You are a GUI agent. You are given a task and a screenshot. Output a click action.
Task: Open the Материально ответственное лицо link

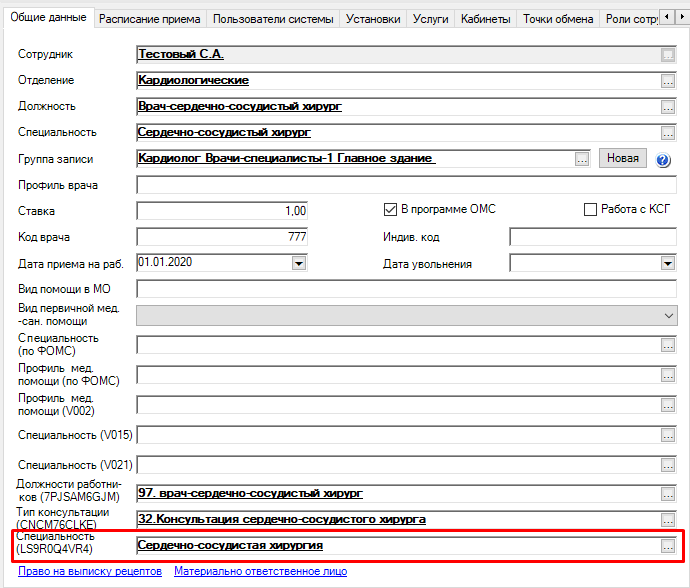pyautogui.click(x=261, y=571)
